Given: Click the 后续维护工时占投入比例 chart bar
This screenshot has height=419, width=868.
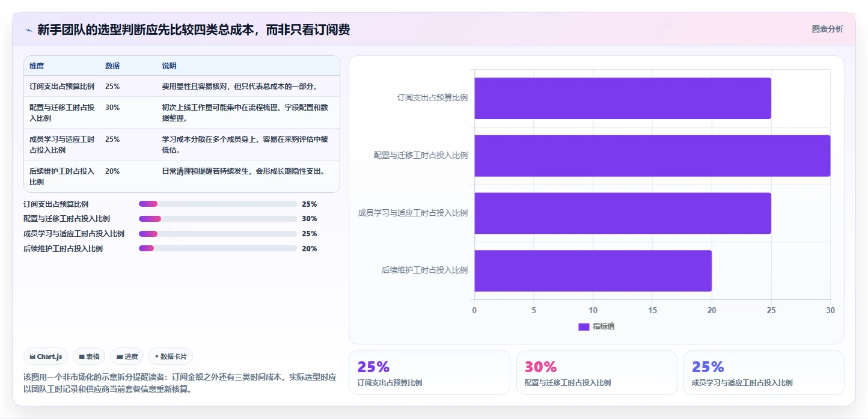Looking at the screenshot, I should tap(593, 271).
